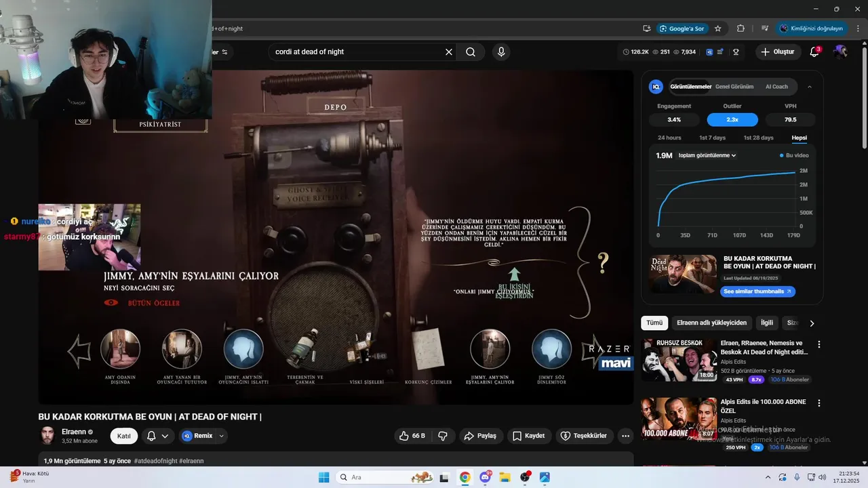Switch to AI Coach tab

coord(776,87)
